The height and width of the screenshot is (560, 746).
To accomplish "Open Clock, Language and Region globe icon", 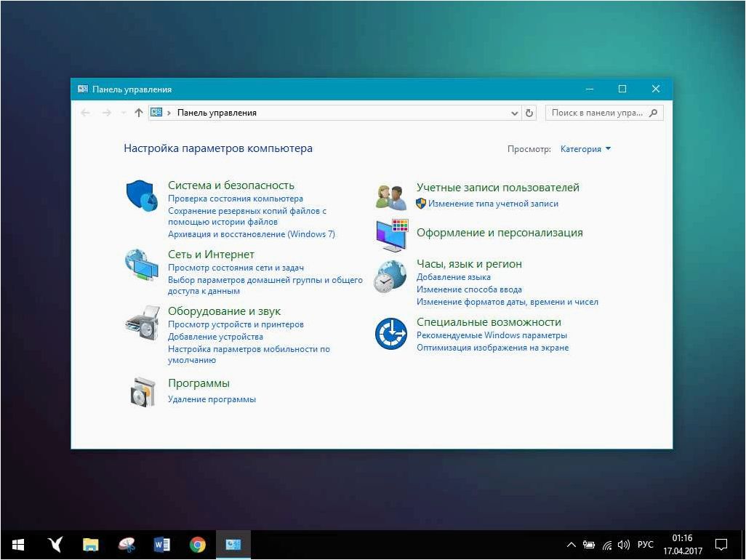I will [390, 276].
